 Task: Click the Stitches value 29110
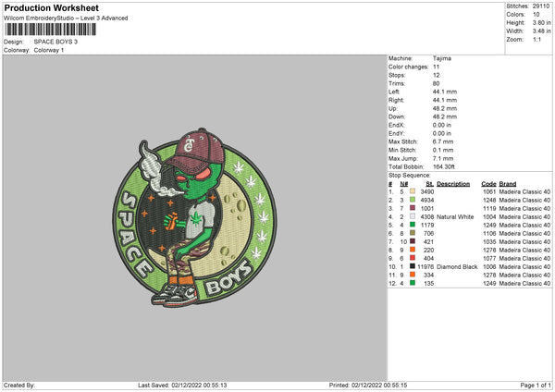pyautogui.click(x=541, y=6)
